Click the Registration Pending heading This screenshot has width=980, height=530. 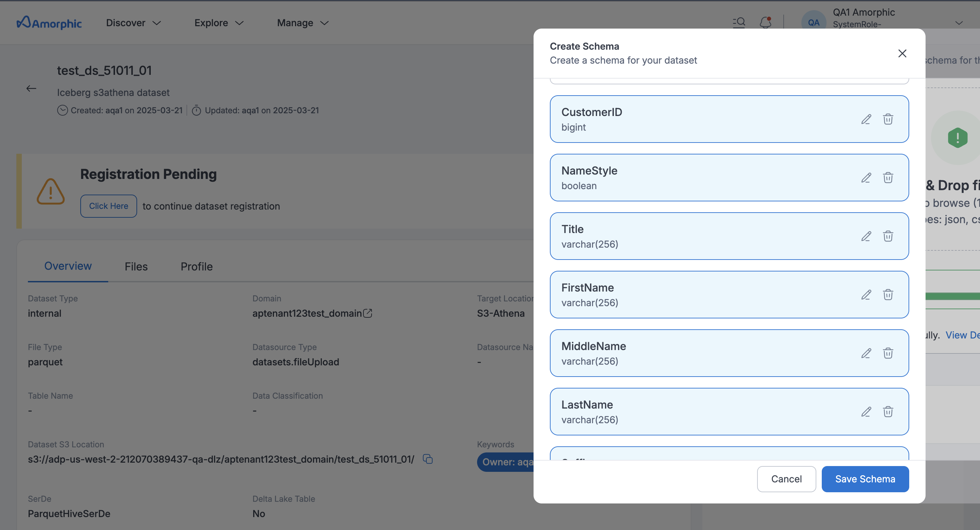pos(148,174)
